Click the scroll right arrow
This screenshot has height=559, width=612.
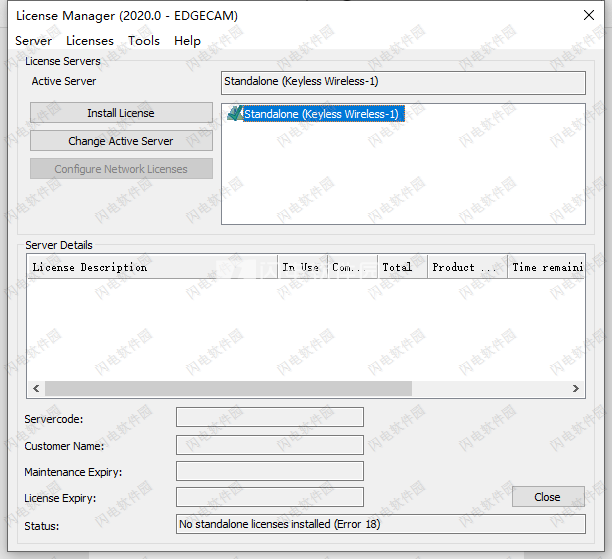tap(576, 388)
